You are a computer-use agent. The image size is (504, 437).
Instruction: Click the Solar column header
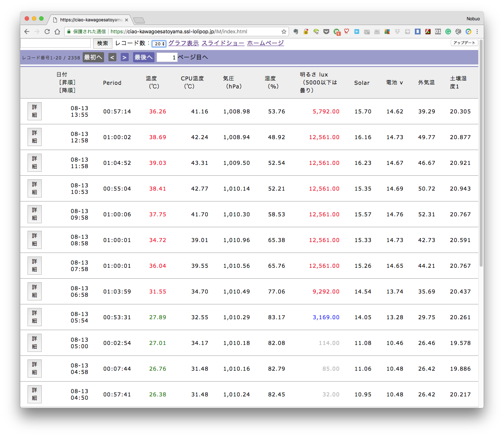point(362,83)
